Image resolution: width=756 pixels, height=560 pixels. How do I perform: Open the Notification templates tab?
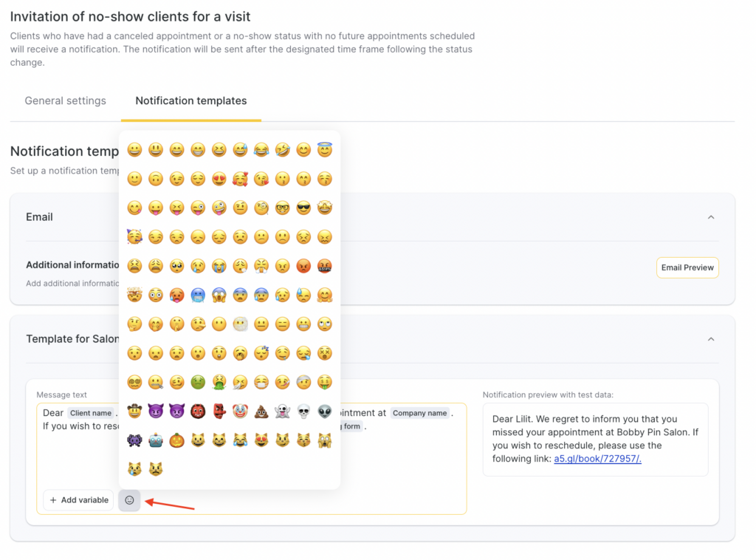click(191, 101)
